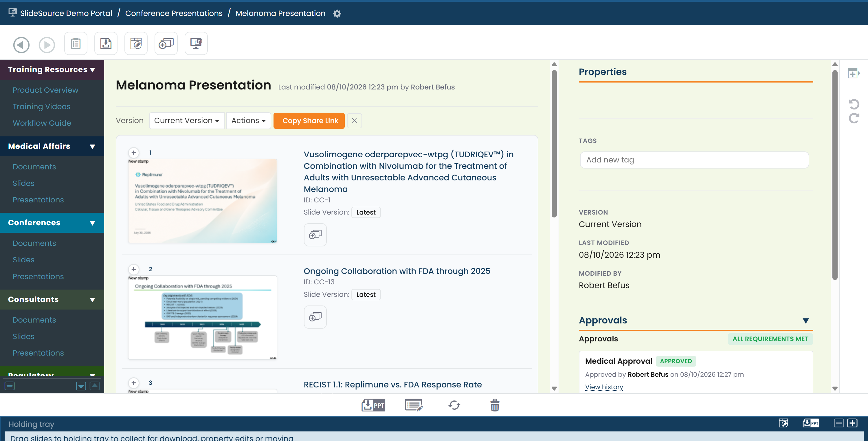Open the Actions dropdown

[x=249, y=121]
